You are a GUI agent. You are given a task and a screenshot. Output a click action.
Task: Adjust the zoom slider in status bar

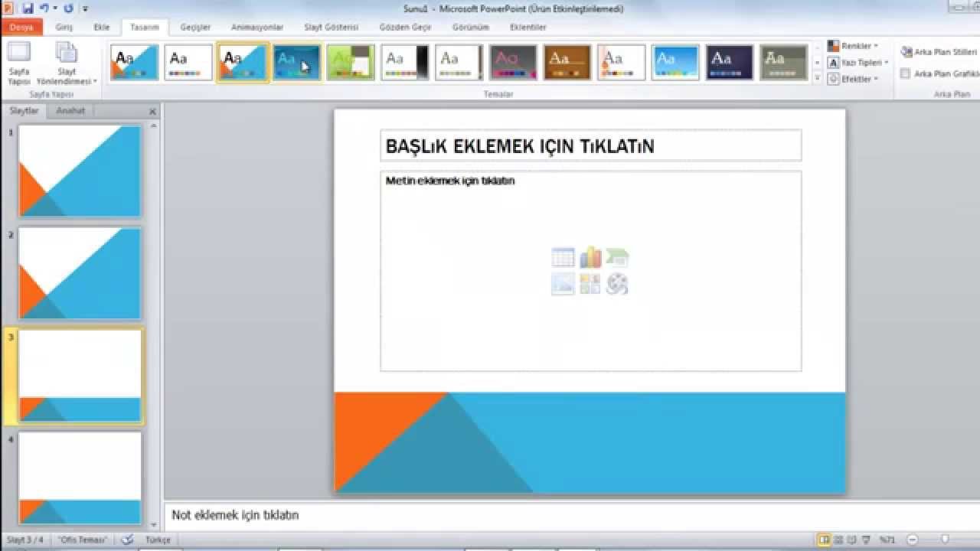click(x=945, y=540)
